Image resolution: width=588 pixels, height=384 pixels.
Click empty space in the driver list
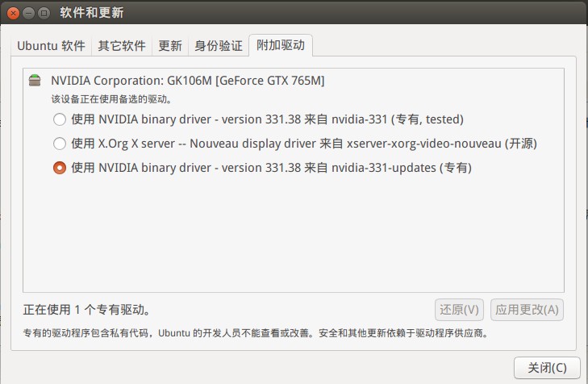pos(294,232)
